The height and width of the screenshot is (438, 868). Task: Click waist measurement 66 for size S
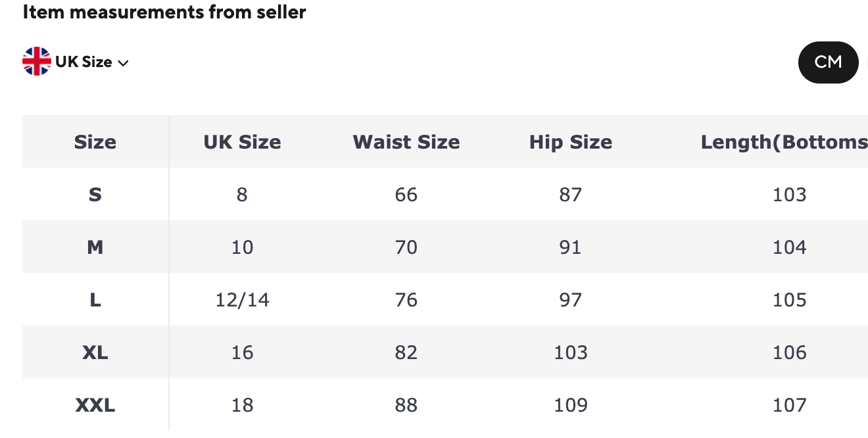[406, 194]
